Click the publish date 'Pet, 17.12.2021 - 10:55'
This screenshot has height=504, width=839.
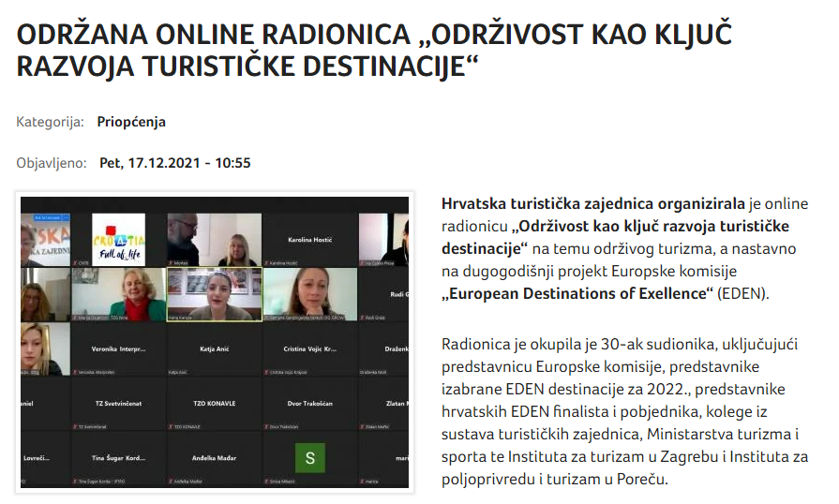tap(175, 162)
